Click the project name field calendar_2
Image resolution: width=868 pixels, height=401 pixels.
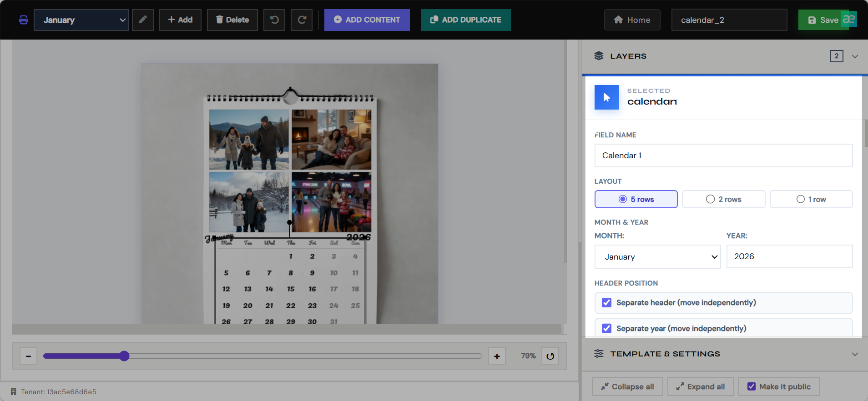729,20
